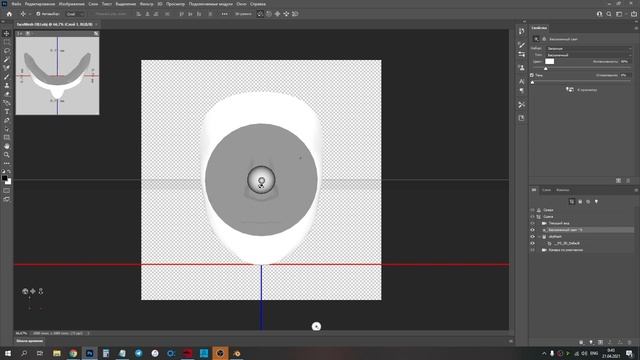Image resolution: width=640 pixels, height=360 pixels.
Task: Toggle the Auto-Select checkbox in options bar
Action: click(38, 14)
